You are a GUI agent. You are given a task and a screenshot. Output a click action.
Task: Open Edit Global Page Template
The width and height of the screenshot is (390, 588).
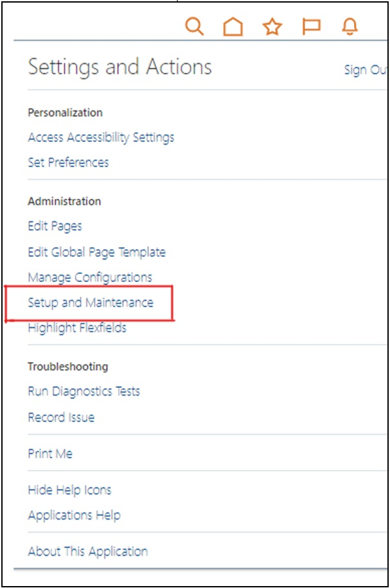[97, 252]
